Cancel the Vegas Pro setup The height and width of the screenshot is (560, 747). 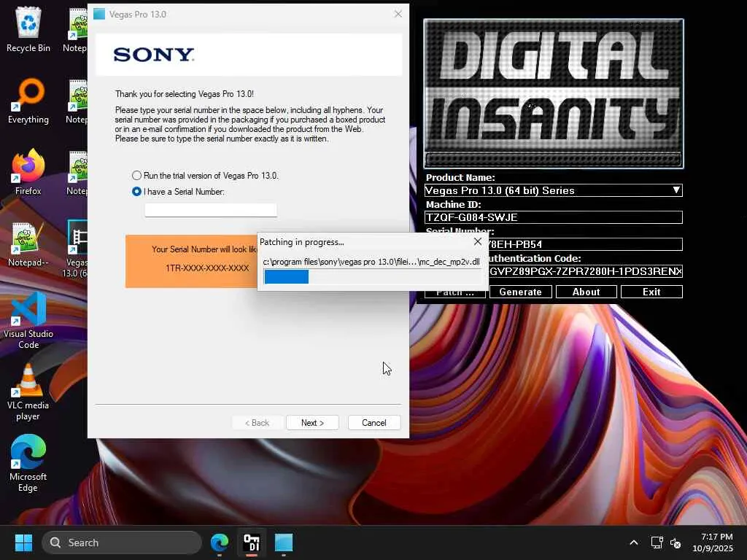coord(374,422)
